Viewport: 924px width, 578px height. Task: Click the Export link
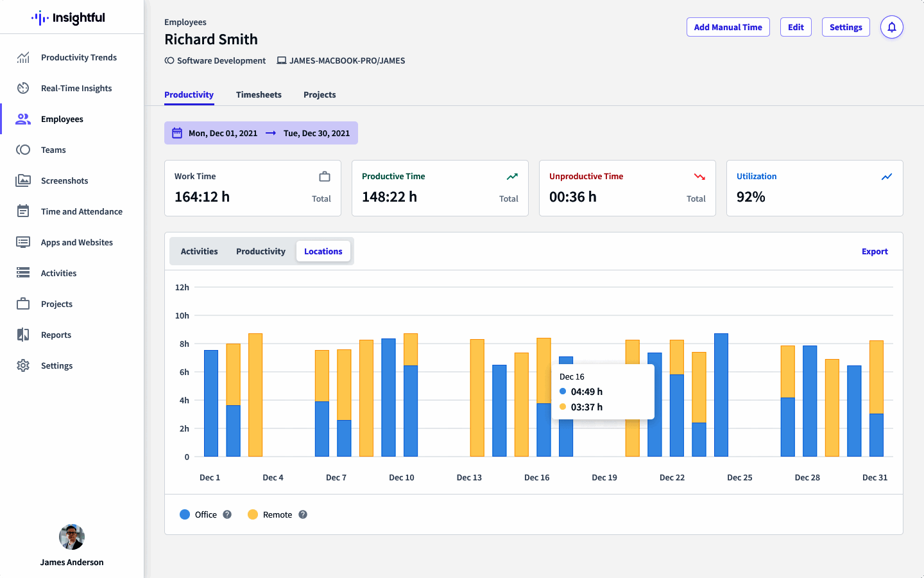pyautogui.click(x=875, y=251)
